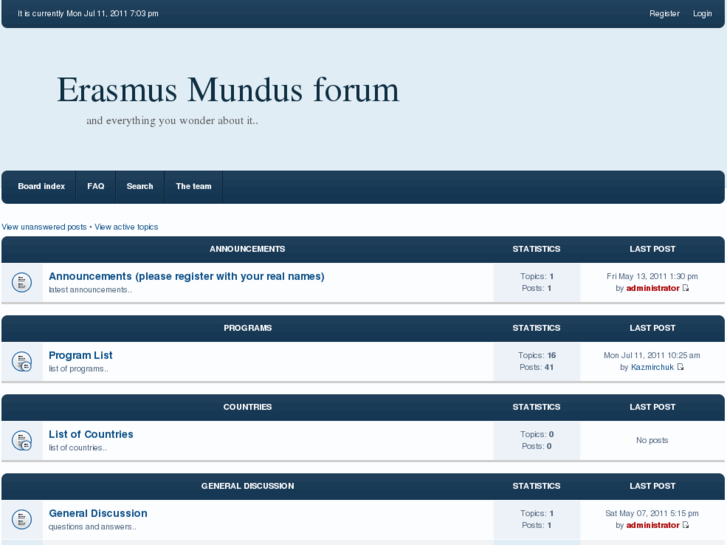Open Kazmirchuk user profile
Viewport: 727px width, 545px height.
pyautogui.click(x=652, y=367)
